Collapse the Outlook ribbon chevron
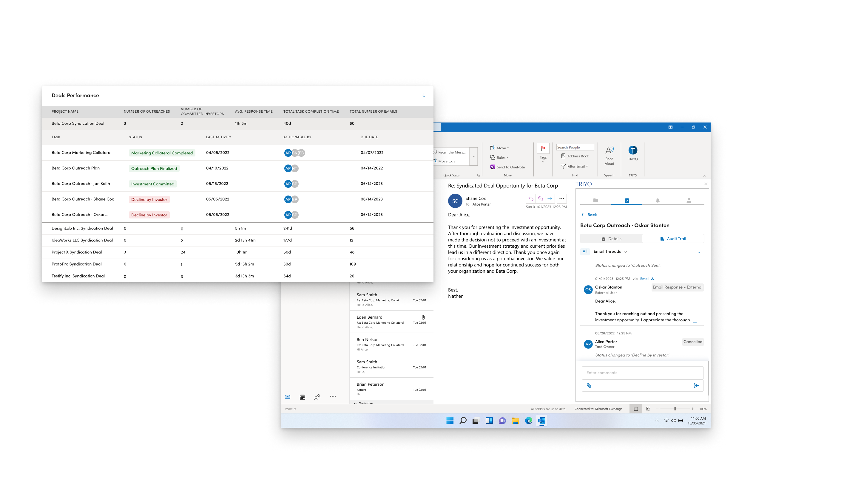Viewport: 861px width, 504px height. (x=704, y=175)
